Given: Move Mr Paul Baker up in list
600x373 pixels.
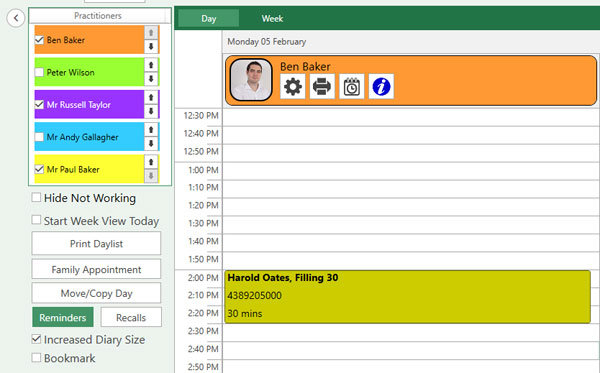Looking at the screenshot, I should (151, 162).
